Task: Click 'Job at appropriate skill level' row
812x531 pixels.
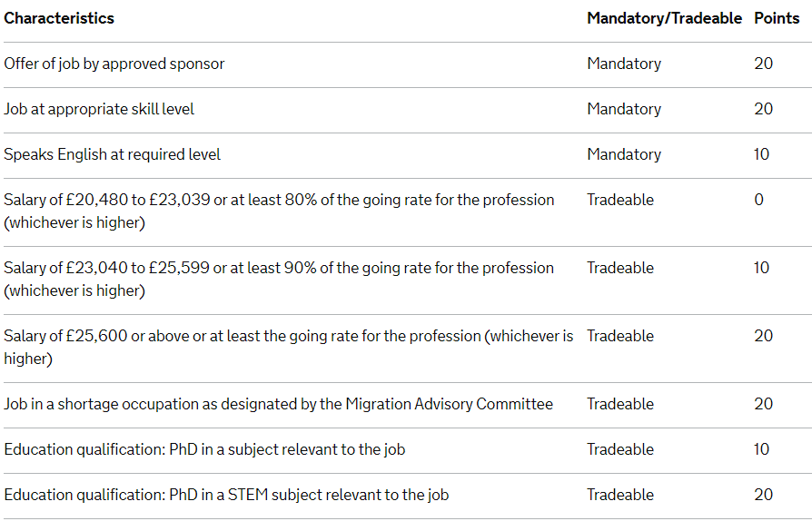Action: pos(406,110)
